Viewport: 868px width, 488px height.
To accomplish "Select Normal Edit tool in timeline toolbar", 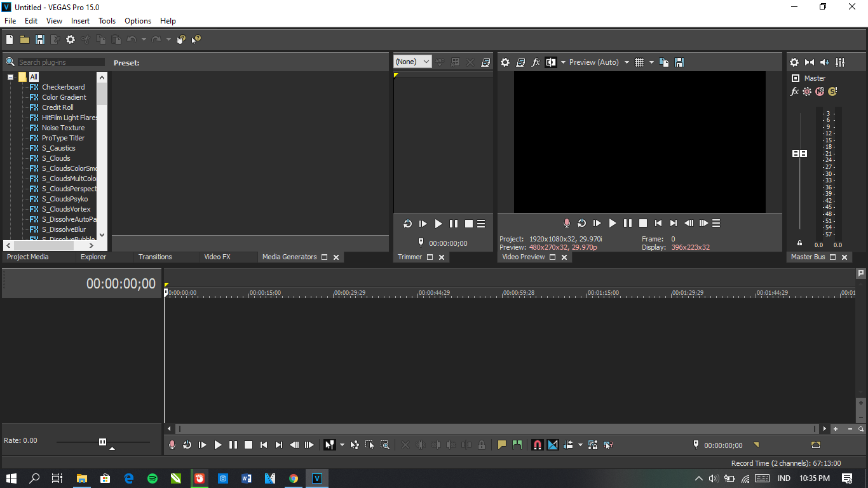I will click(x=329, y=445).
